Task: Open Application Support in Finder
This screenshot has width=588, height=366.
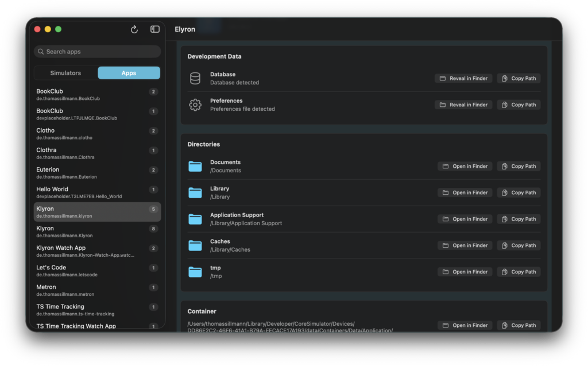Action: (465, 219)
